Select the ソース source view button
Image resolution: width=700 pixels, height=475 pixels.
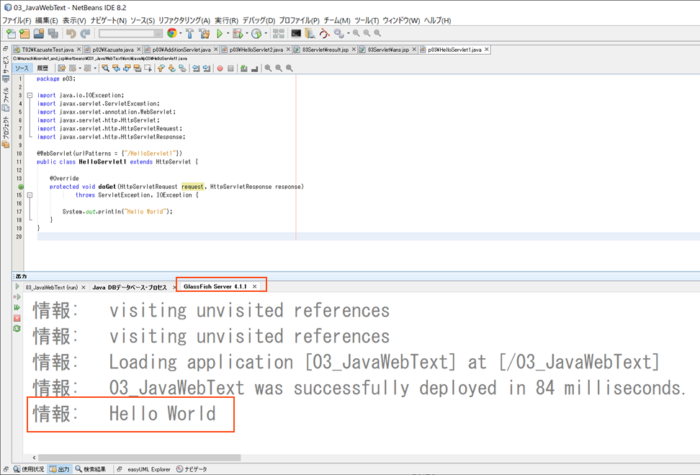(22, 68)
